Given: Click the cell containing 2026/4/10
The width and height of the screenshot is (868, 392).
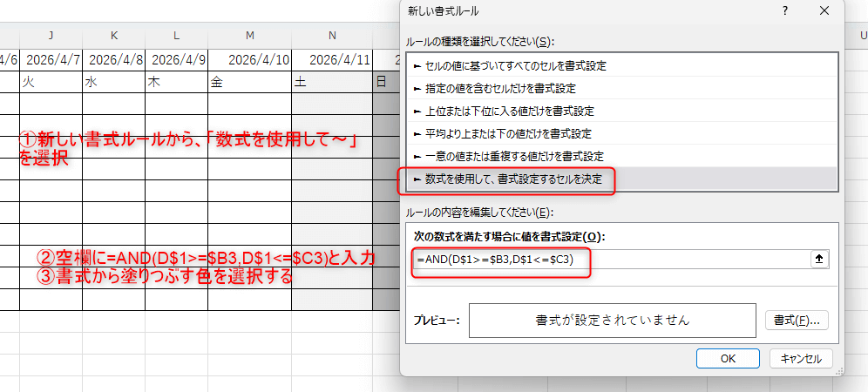Looking at the screenshot, I should (250, 59).
